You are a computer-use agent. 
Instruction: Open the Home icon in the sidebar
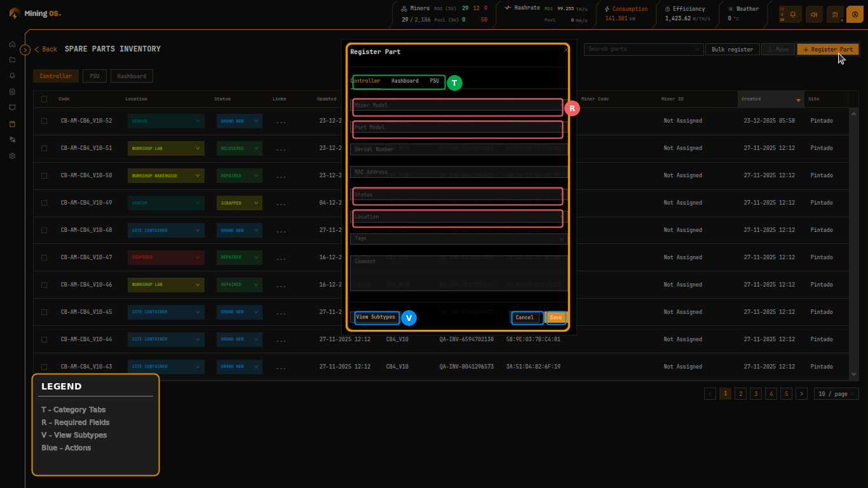click(12, 45)
